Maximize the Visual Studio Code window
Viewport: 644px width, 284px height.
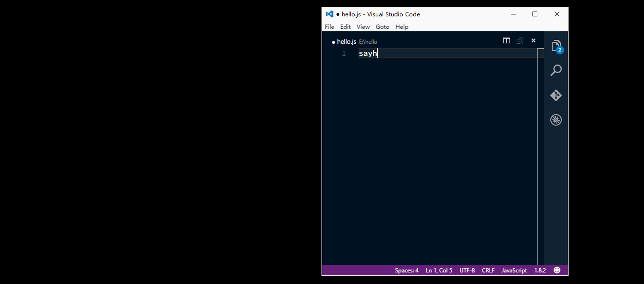point(535,14)
